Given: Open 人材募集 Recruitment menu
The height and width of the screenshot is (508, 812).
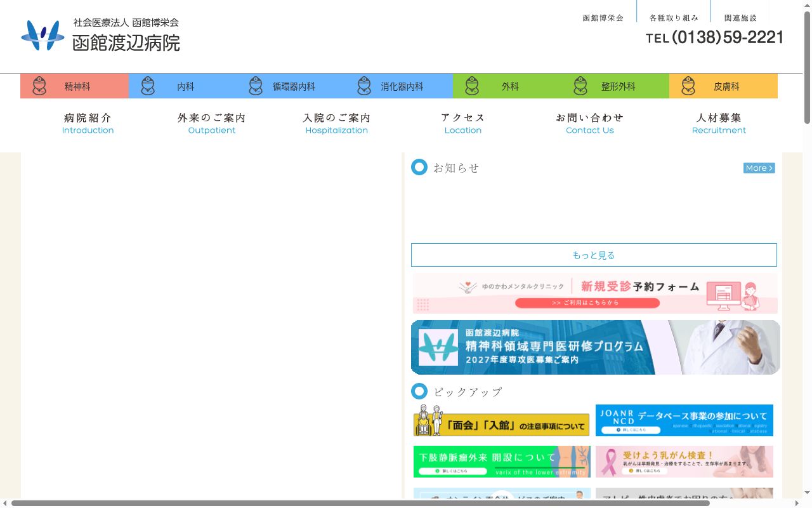Looking at the screenshot, I should coord(719,123).
